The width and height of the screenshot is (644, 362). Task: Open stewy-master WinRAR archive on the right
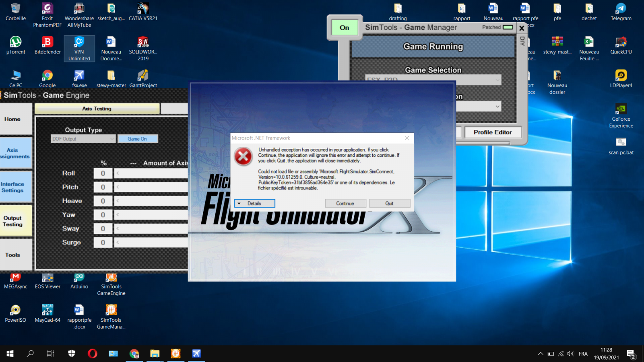pos(557,45)
